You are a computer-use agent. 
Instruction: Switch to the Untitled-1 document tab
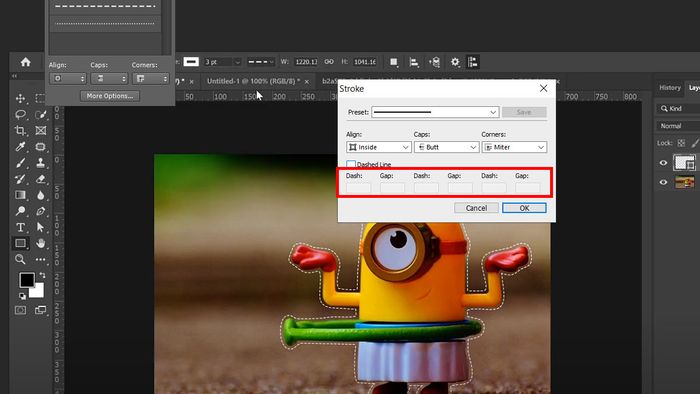(x=253, y=81)
